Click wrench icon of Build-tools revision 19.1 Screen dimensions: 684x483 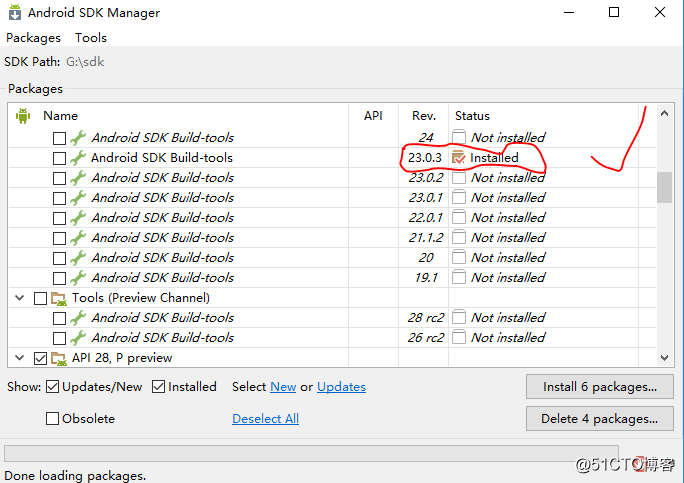pos(78,278)
